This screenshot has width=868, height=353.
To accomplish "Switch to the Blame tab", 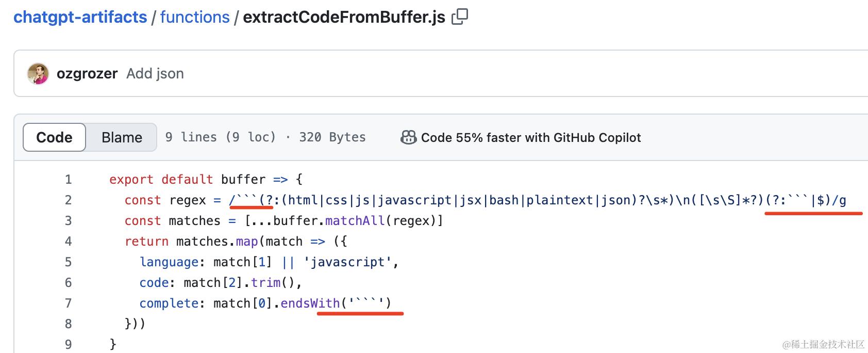I will tap(122, 137).
